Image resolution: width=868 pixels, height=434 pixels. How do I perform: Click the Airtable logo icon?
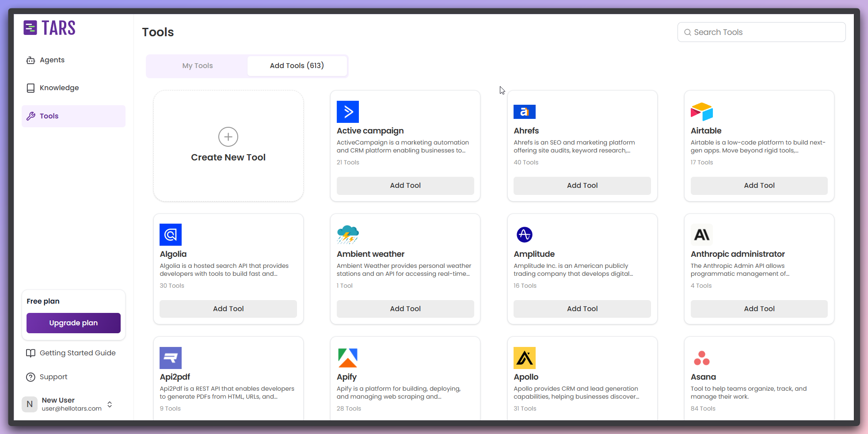pyautogui.click(x=702, y=112)
